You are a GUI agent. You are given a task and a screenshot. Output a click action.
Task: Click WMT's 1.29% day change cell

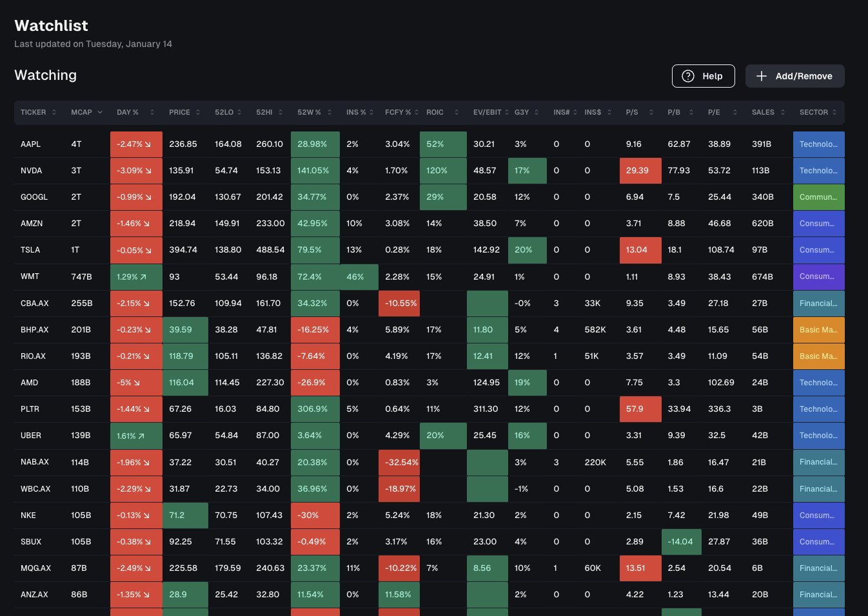coord(136,276)
